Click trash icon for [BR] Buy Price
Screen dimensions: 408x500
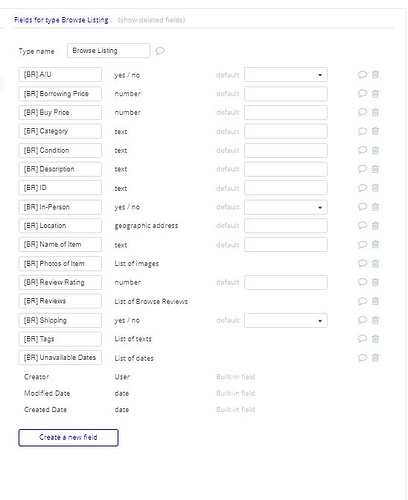375,112
